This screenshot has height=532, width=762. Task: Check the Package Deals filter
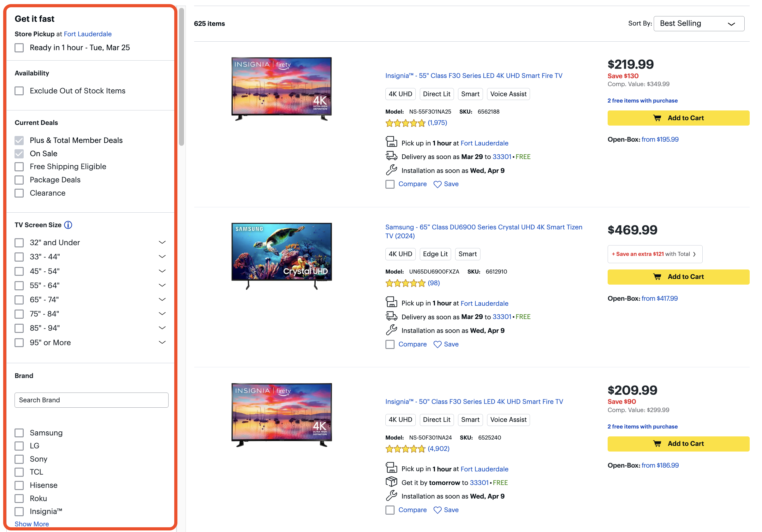(19, 180)
